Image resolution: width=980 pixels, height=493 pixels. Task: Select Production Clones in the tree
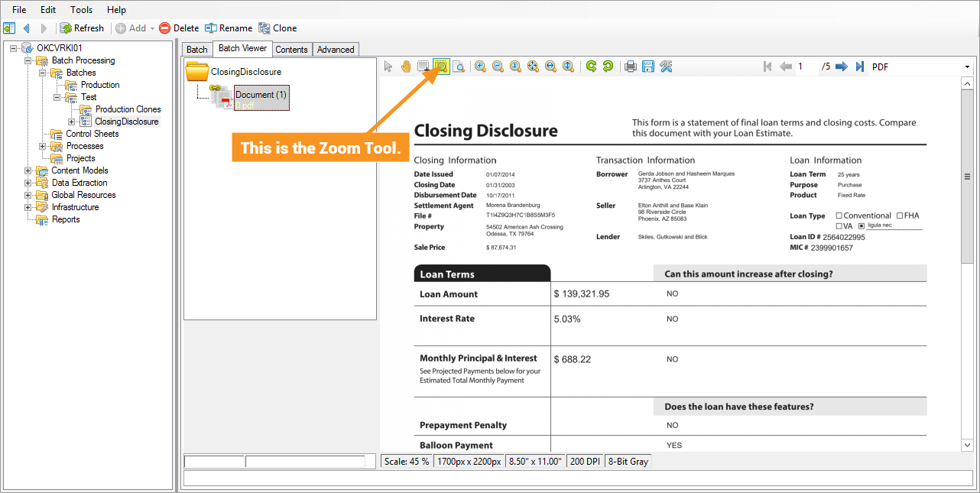[x=128, y=109]
